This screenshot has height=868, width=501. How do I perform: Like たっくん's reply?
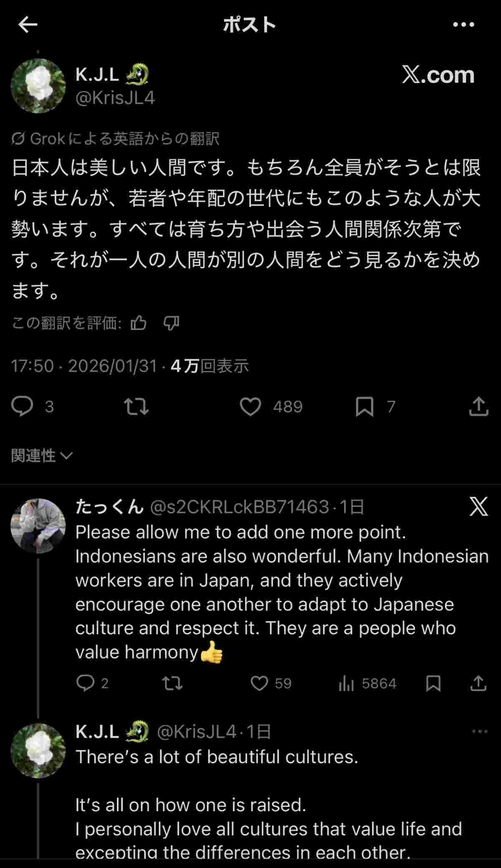pos(259,683)
